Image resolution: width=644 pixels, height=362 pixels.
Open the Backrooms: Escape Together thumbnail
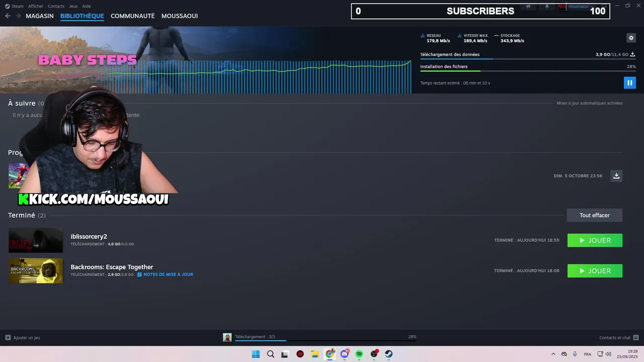tap(36, 271)
